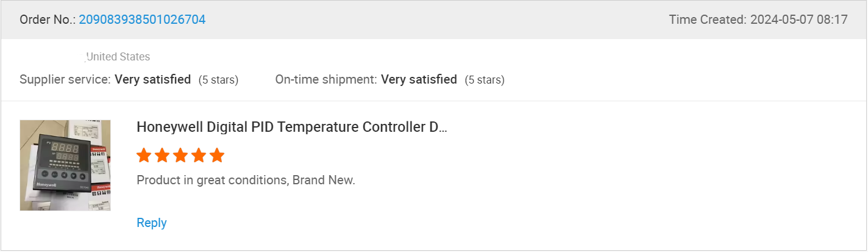Click Very satisfied next to Supplier service

tap(152, 79)
